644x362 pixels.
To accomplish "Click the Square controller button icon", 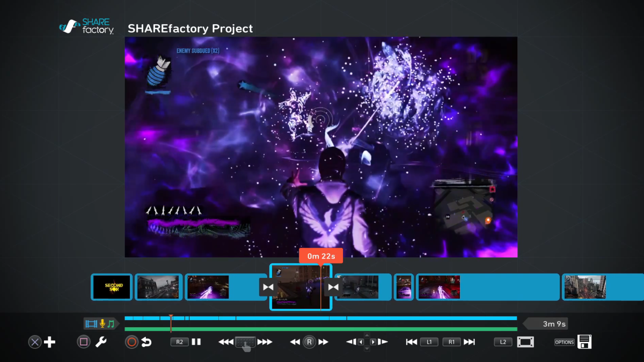I will tap(84, 342).
